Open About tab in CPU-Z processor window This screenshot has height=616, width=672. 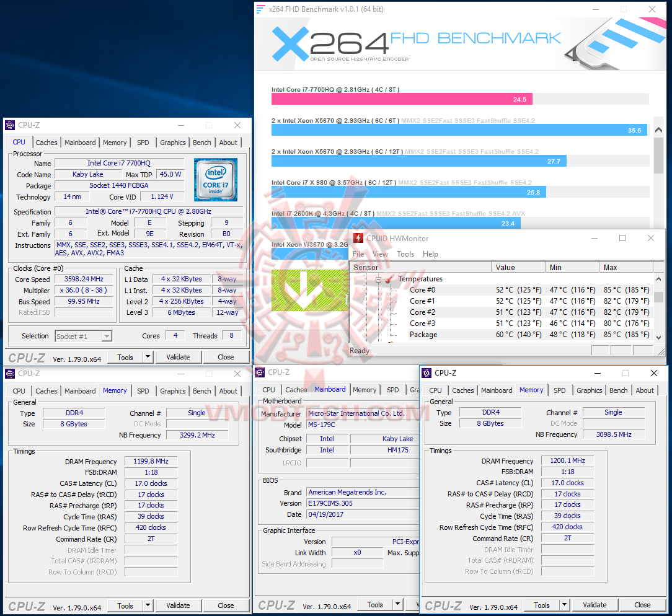[228, 142]
